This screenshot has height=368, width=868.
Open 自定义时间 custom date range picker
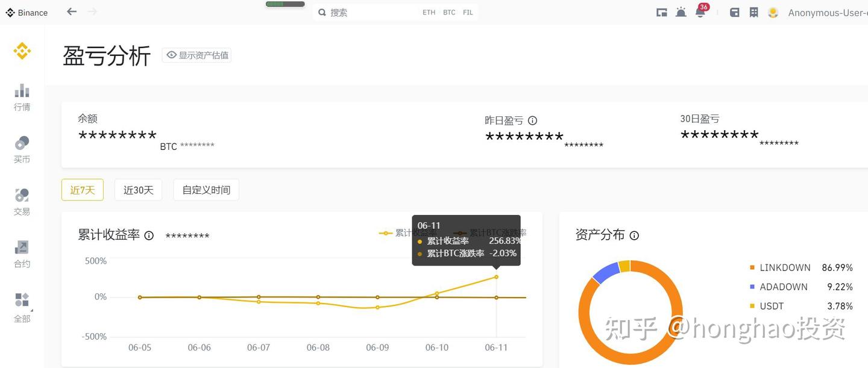pyautogui.click(x=206, y=190)
